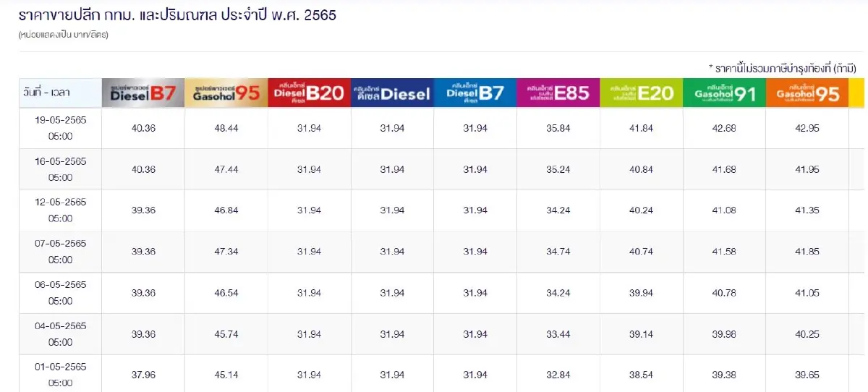Select the date cell 12-05-2565 05:00

point(61,210)
